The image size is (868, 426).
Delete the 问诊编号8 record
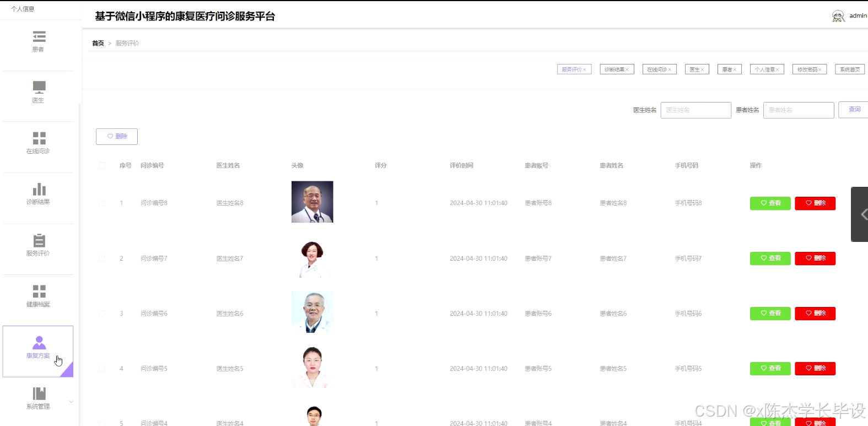pos(815,203)
